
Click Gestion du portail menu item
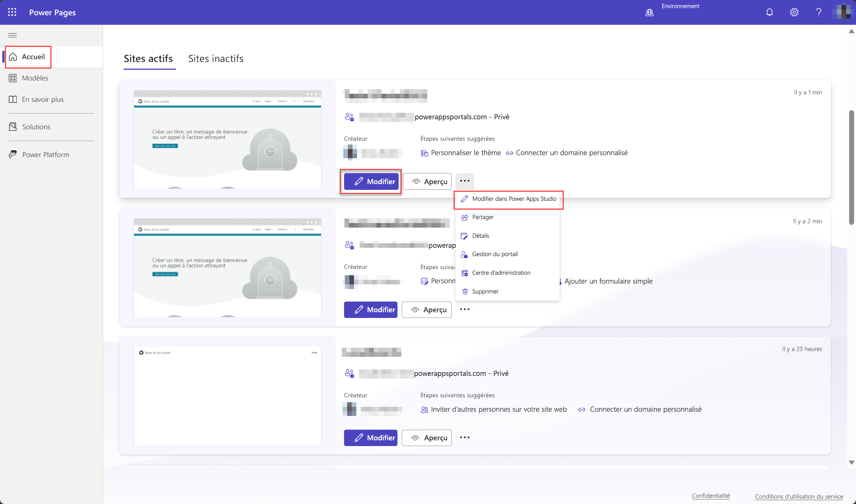click(495, 254)
